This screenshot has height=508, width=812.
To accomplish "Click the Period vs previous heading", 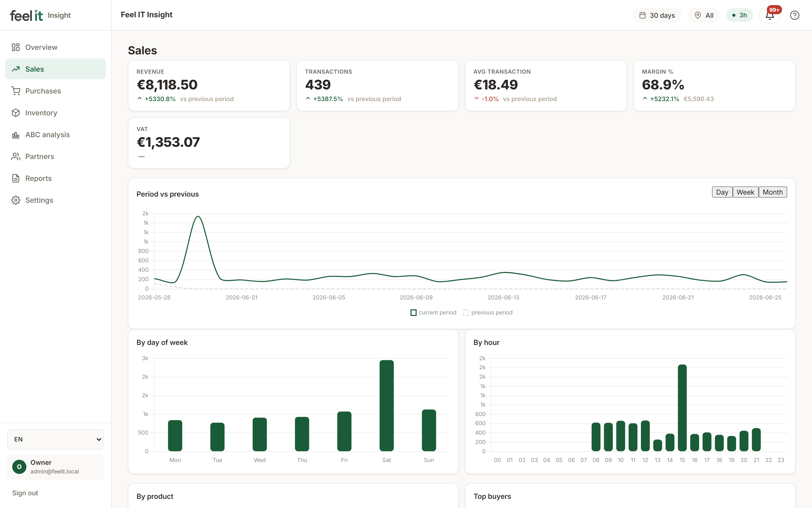I will (x=168, y=194).
